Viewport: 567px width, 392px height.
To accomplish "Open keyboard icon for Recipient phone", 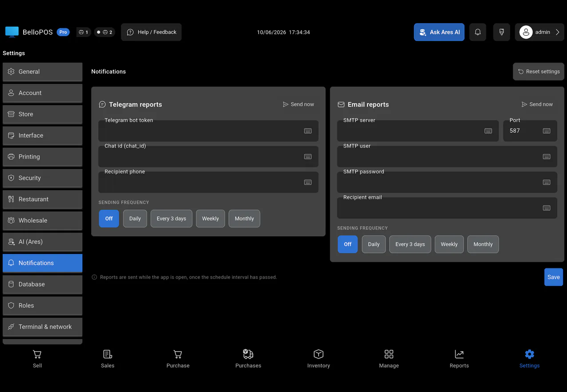I will (x=308, y=182).
